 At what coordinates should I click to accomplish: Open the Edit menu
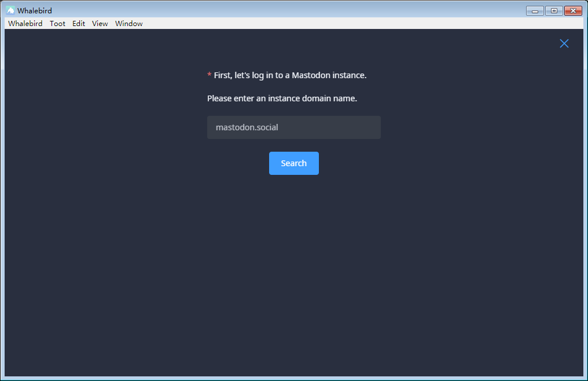79,24
